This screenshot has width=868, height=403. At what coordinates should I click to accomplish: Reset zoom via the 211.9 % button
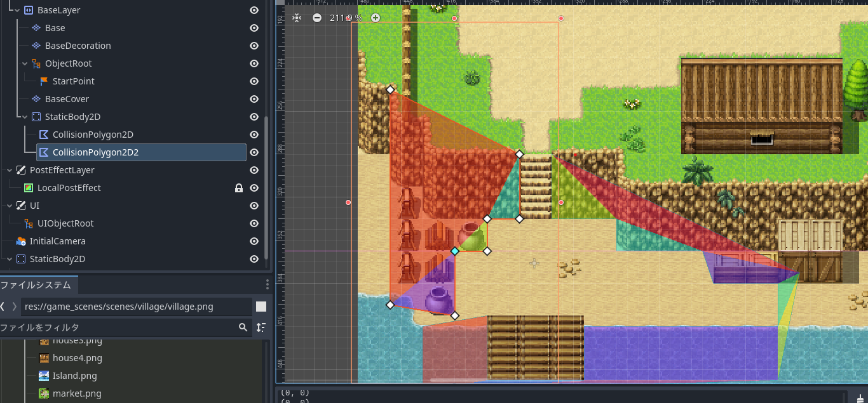click(x=346, y=18)
